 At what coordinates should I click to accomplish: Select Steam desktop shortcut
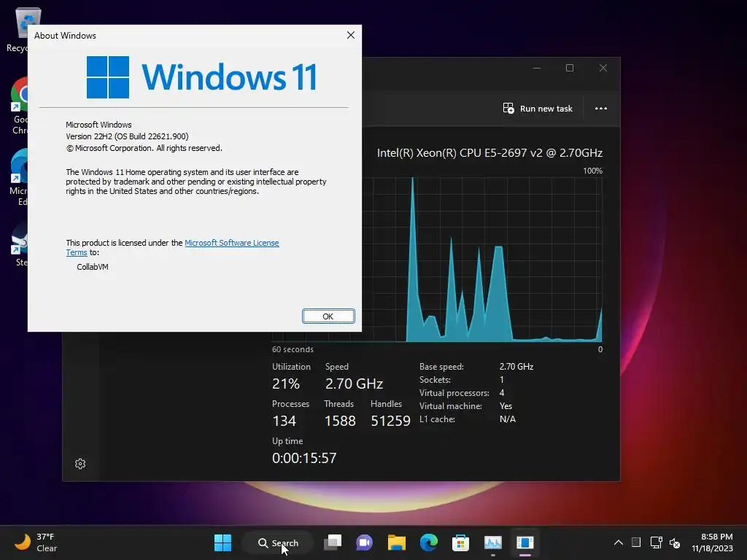(20, 244)
